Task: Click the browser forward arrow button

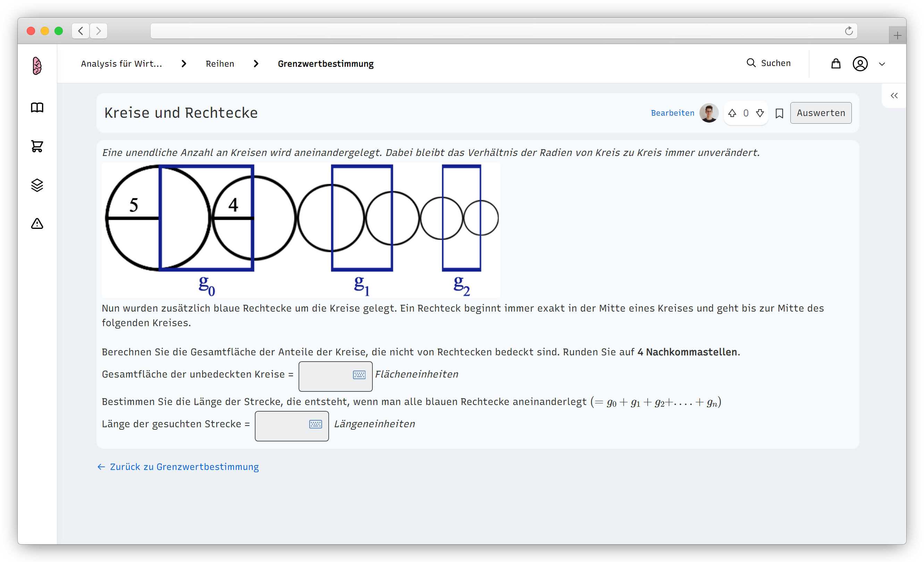Action: coord(99,31)
